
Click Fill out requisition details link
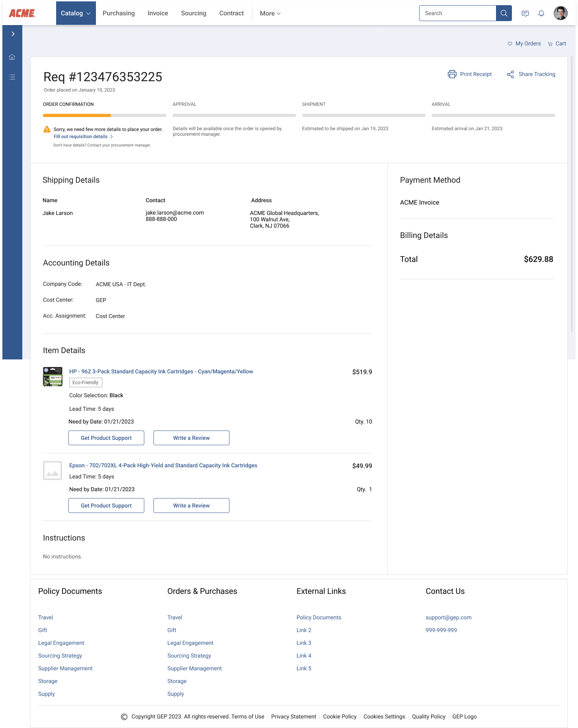tap(83, 137)
